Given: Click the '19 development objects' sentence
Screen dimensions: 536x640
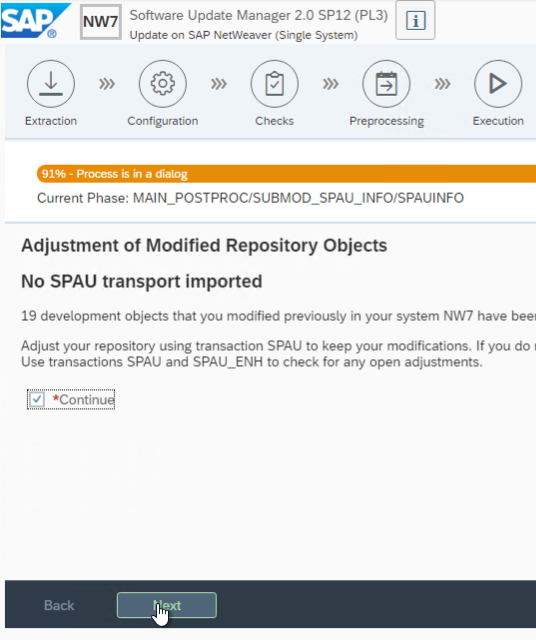Looking at the screenshot, I should click(x=278, y=316).
